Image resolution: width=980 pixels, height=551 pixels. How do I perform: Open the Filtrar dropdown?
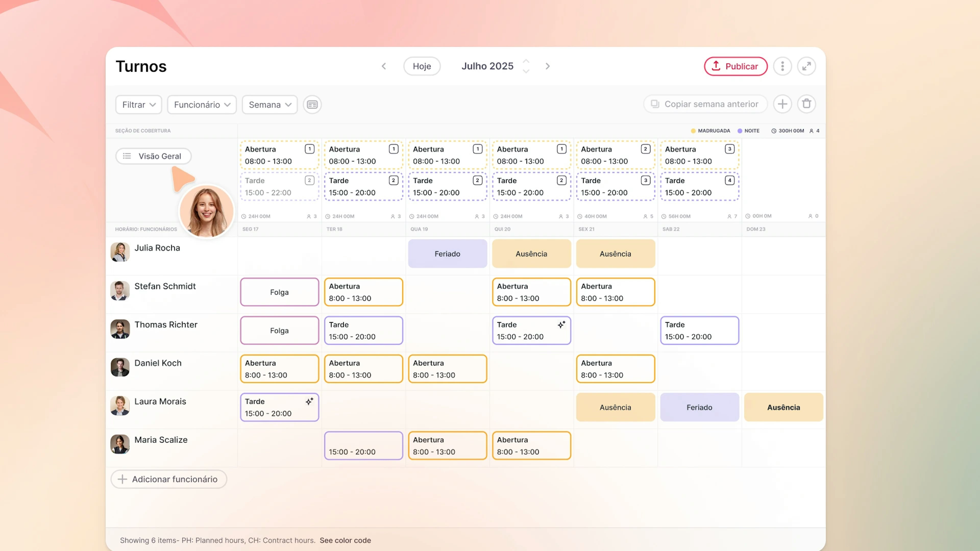click(139, 105)
